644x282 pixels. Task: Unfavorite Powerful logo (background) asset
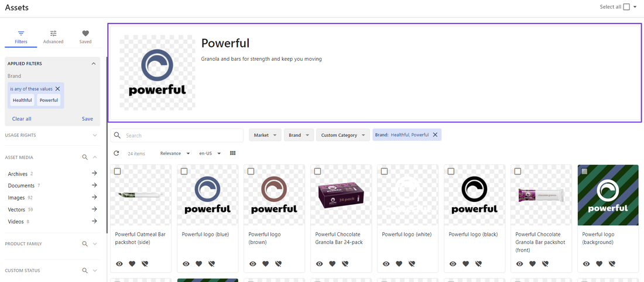(x=612, y=263)
